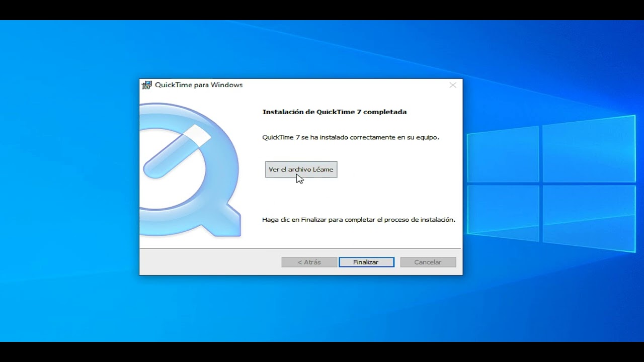644x362 pixels.
Task: Click the 'Instalación de QuickTime 7 completada' heading
Action: coord(334,112)
